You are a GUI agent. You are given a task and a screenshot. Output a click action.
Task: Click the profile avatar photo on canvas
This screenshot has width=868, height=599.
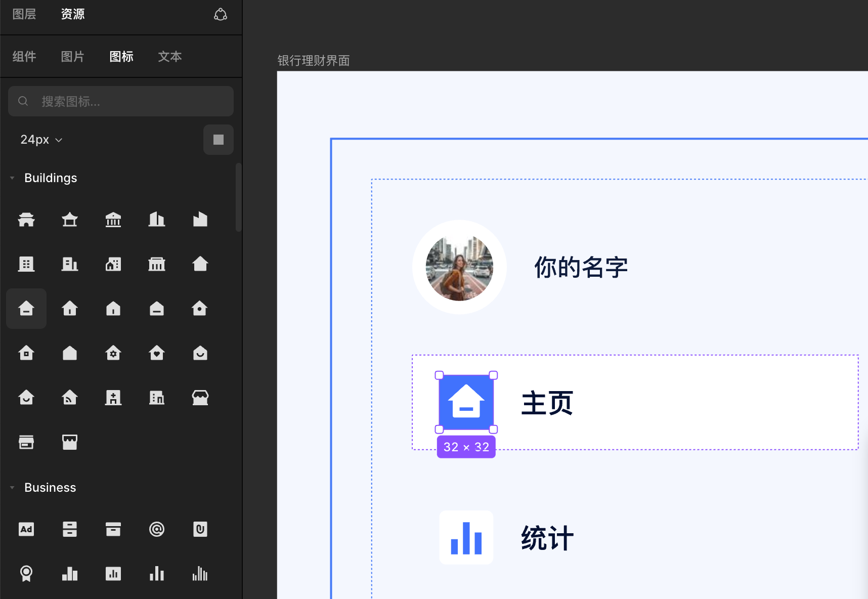point(459,267)
